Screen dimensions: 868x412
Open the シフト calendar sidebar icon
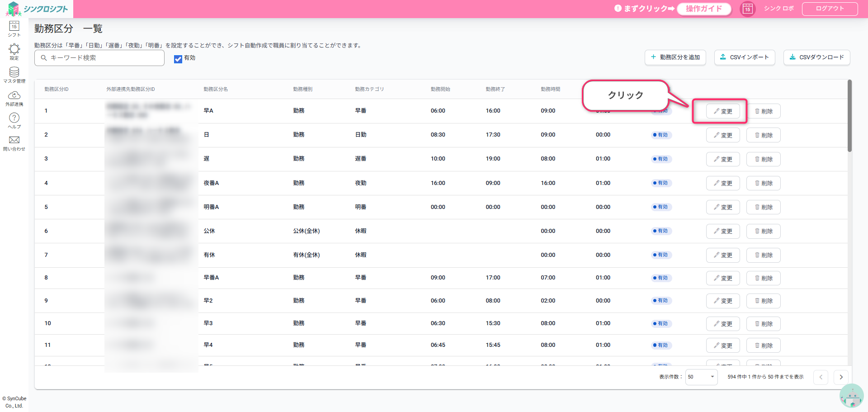pos(14,28)
